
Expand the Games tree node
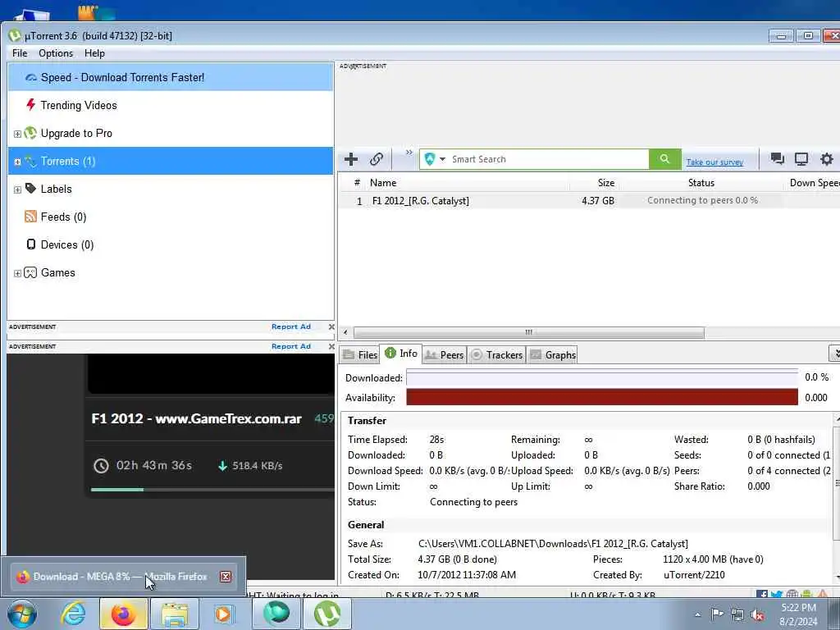tap(17, 273)
